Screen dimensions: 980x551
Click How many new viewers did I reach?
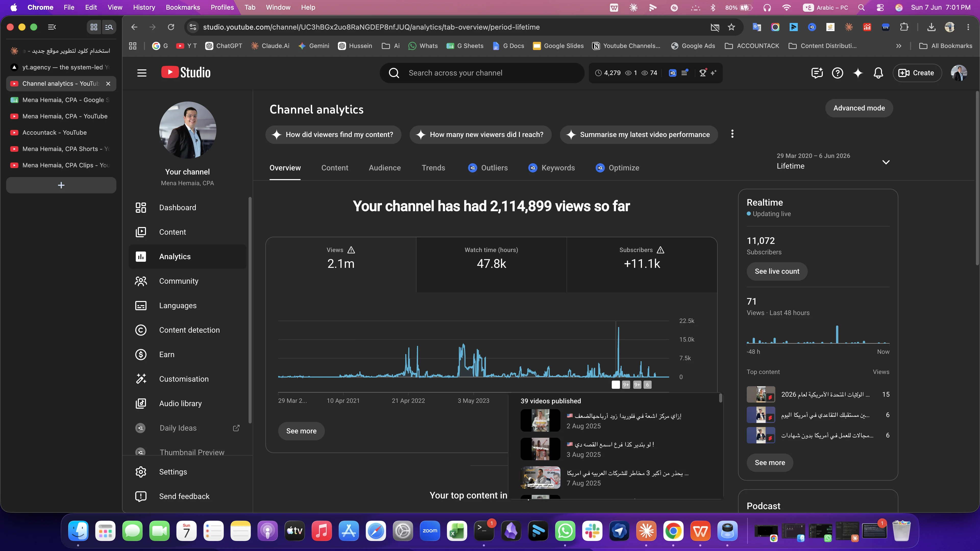pos(481,135)
